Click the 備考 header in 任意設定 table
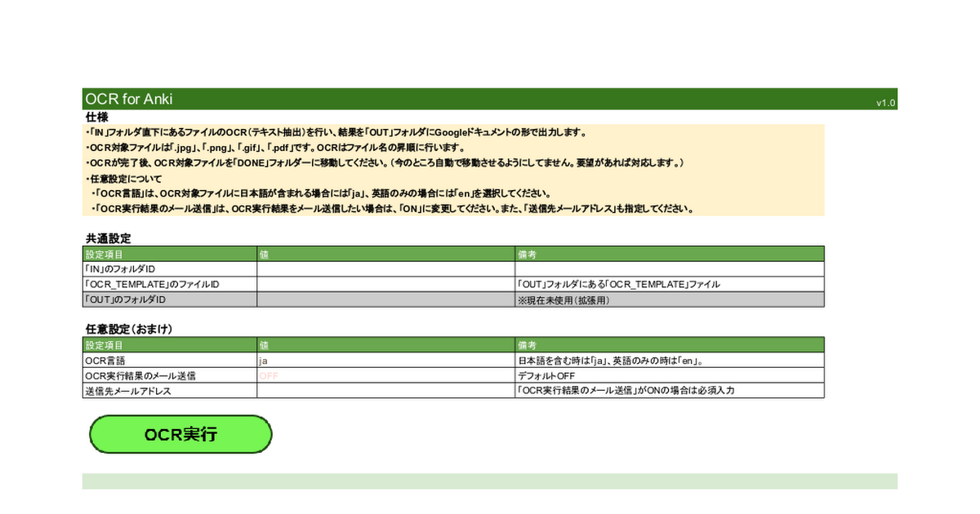980x514 pixels. coord(670,345)
